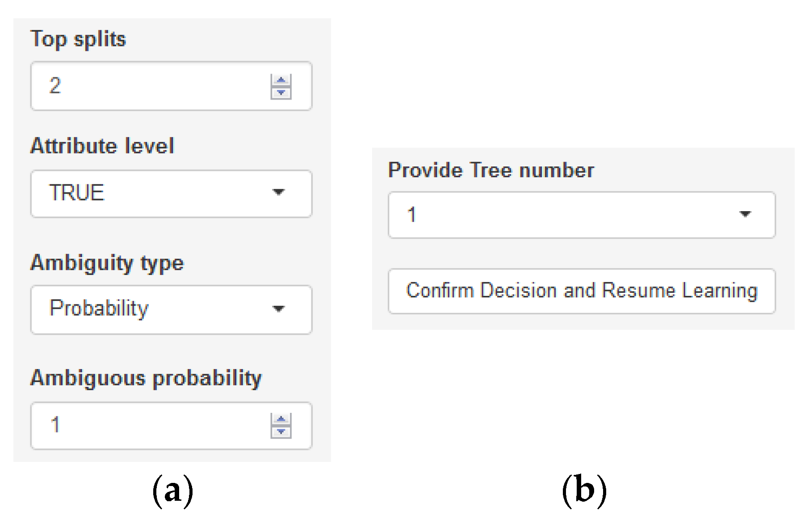The height and width of the screenshot is (532, 809).
Task: Increment the Top splits value
Action: click(281, 80)
